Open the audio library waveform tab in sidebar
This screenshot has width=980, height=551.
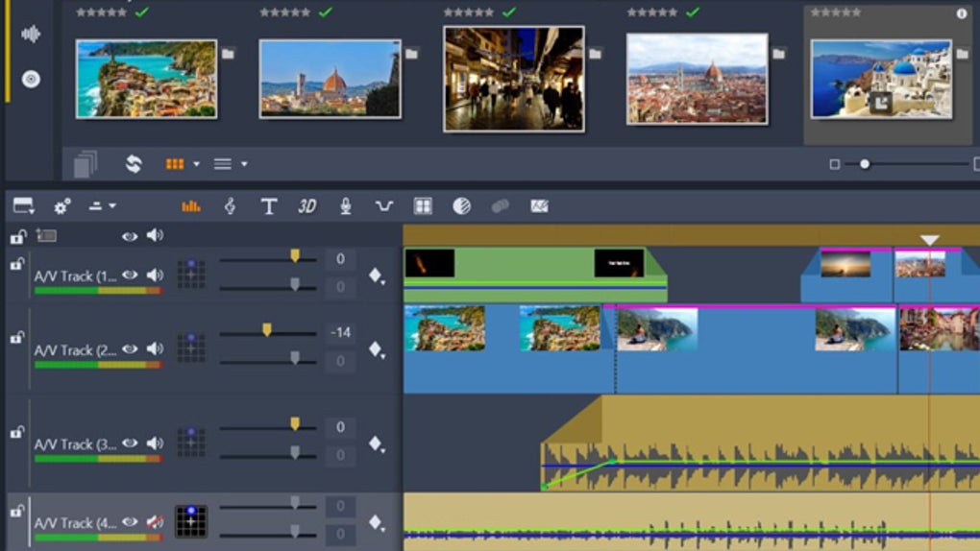coord(31,35)
